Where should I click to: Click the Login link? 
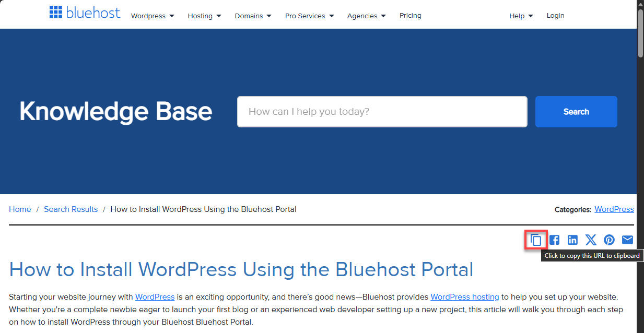point(555,16)
